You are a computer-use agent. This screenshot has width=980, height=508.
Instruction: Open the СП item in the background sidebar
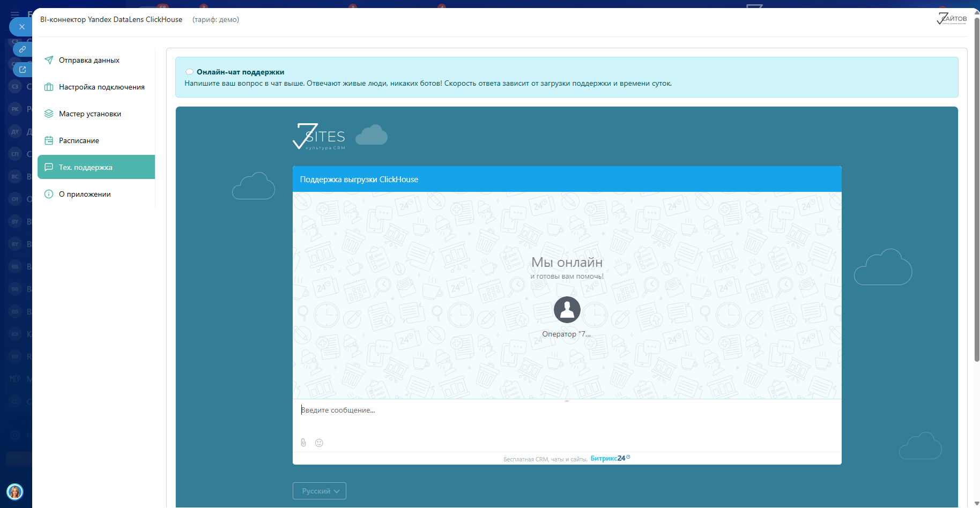click(x=15, y=154)
